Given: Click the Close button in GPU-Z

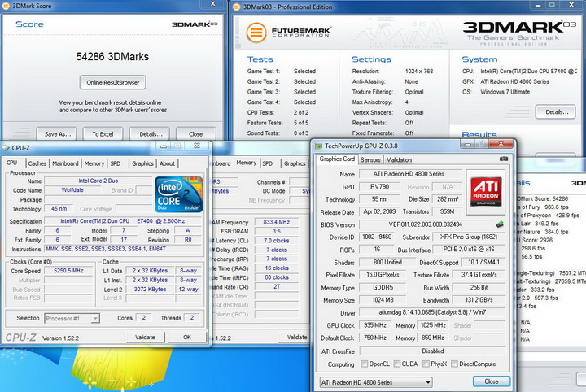Looking at the screenshot, I should [x=492, y=381].
